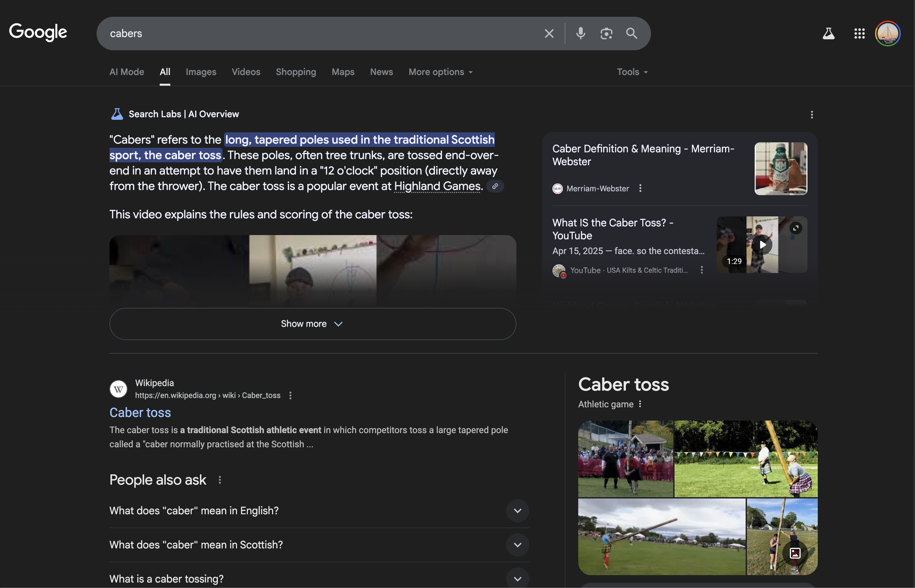The width and height of the screenshot is (915, 588).
Task: Play the What IS the Caber Toss video
Action: click(762, 245)
